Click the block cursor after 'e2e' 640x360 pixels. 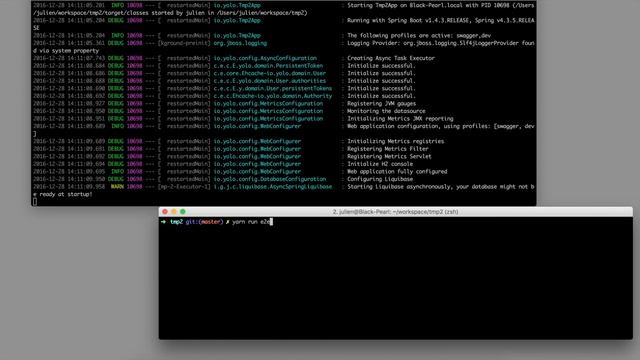[x=271, y=222]
